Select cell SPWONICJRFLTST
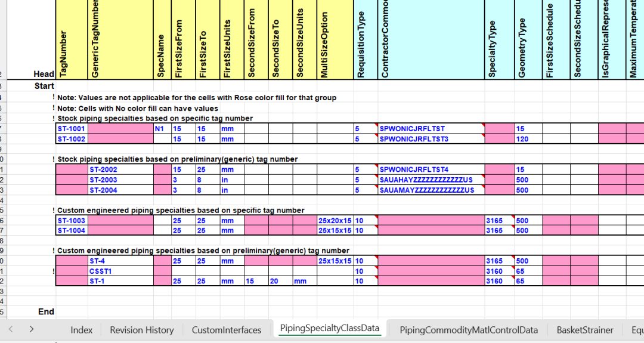Image resolution: width=644 pixels, height=343 pixels. (x=431, y=129)
